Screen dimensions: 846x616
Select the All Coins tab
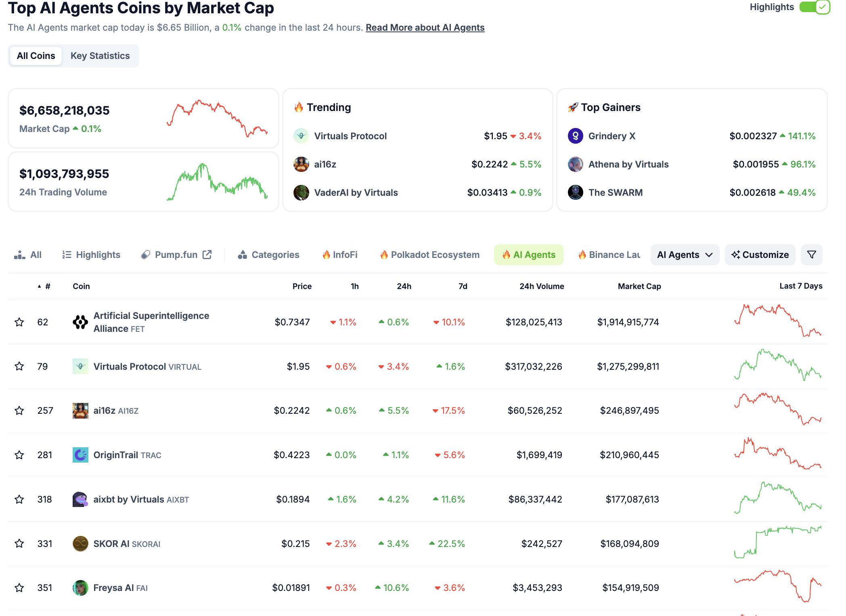coord(36,56)
